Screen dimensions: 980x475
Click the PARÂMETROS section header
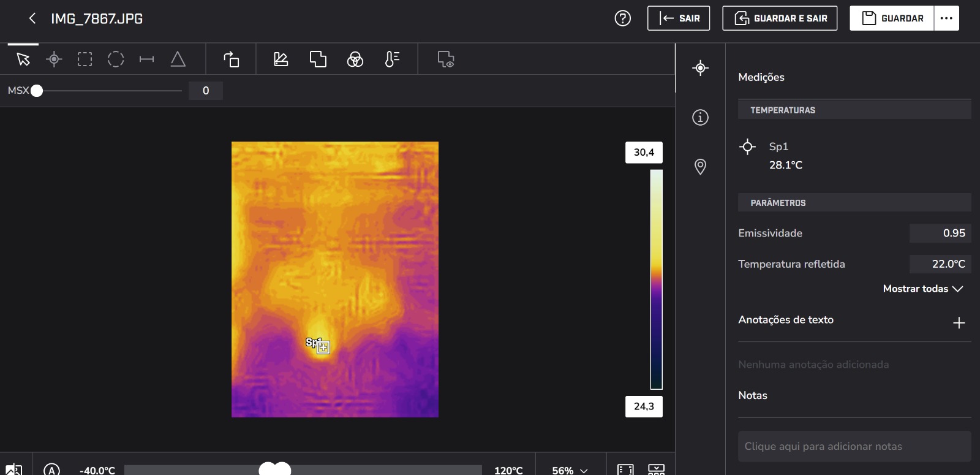pyautogui.click(x=854, y=202)
